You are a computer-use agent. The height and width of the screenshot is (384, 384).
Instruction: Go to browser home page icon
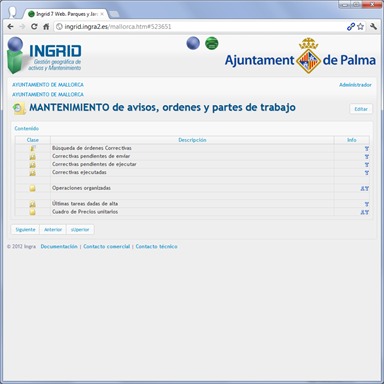(46, 27)
